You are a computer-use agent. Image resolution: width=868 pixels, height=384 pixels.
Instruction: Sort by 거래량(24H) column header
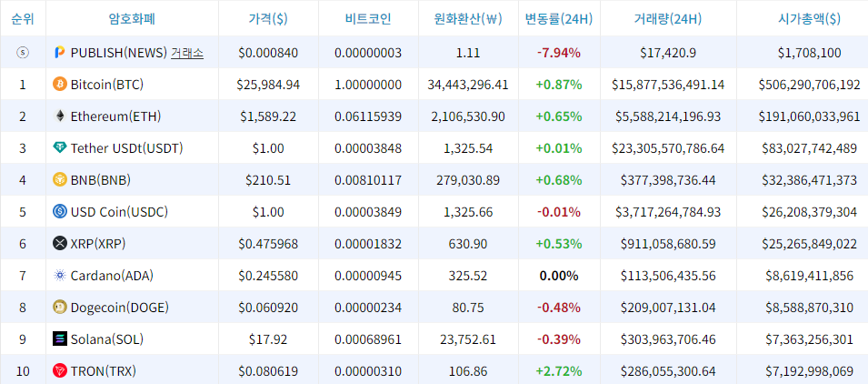(x=668, y=19)
